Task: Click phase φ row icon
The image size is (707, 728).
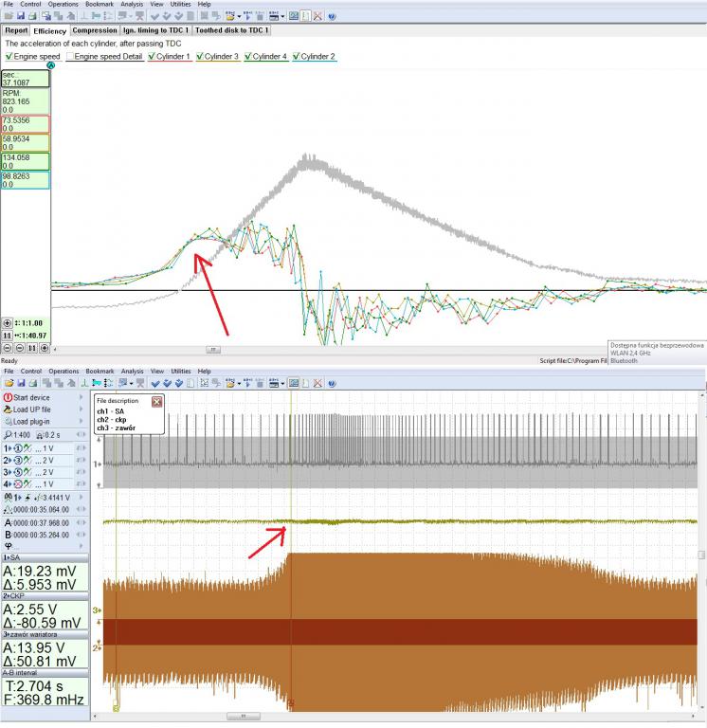Action: [x=9, y=546]
